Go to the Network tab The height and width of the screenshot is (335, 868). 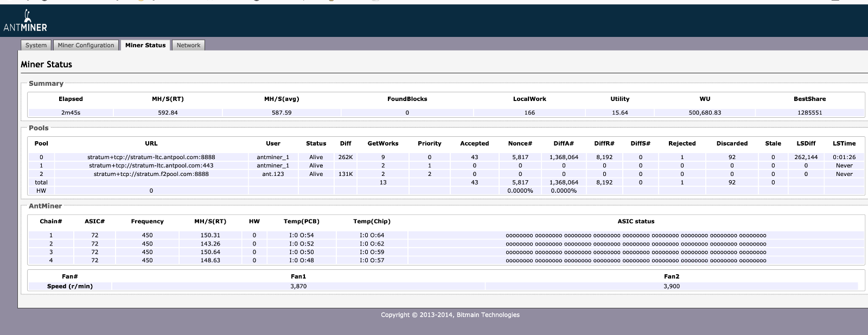(x=188, y=45)
